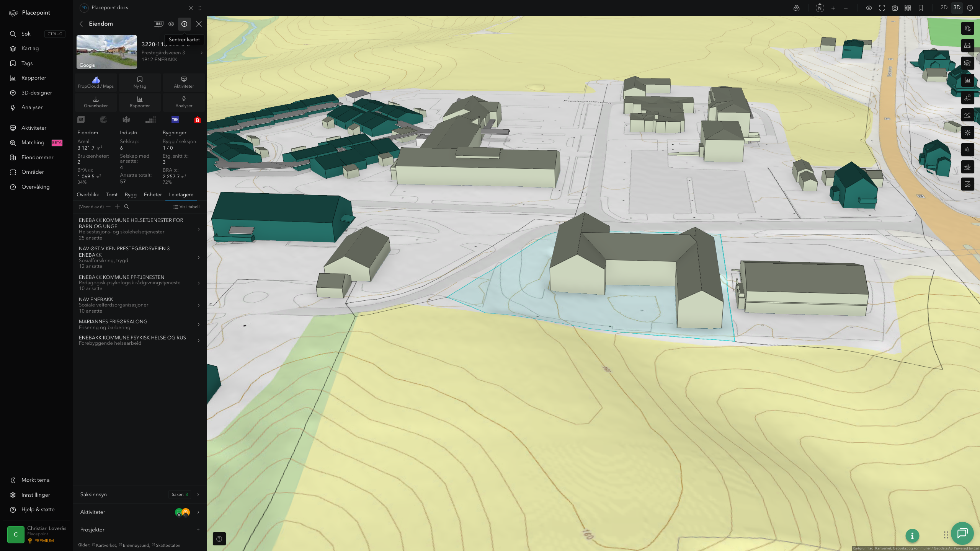Download Grunnbøker
Screen dimensions: 980x551
(96, 102)
